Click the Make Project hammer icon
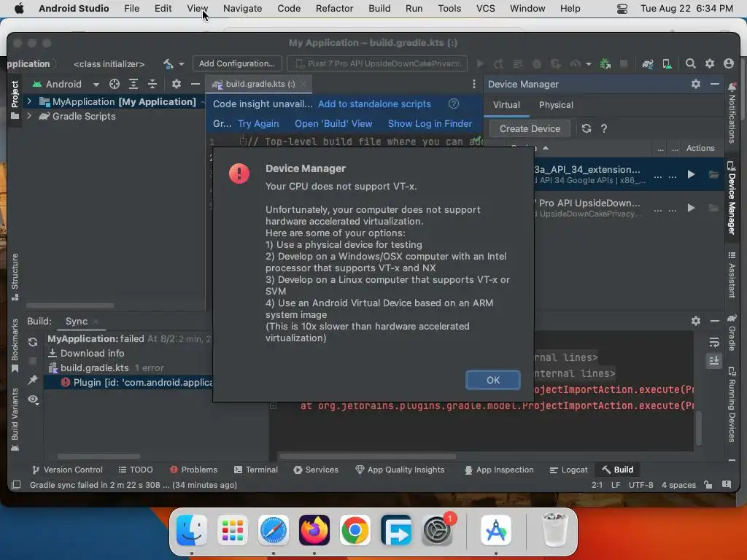This screenshot has height=560, width=747. coord(169,64)
